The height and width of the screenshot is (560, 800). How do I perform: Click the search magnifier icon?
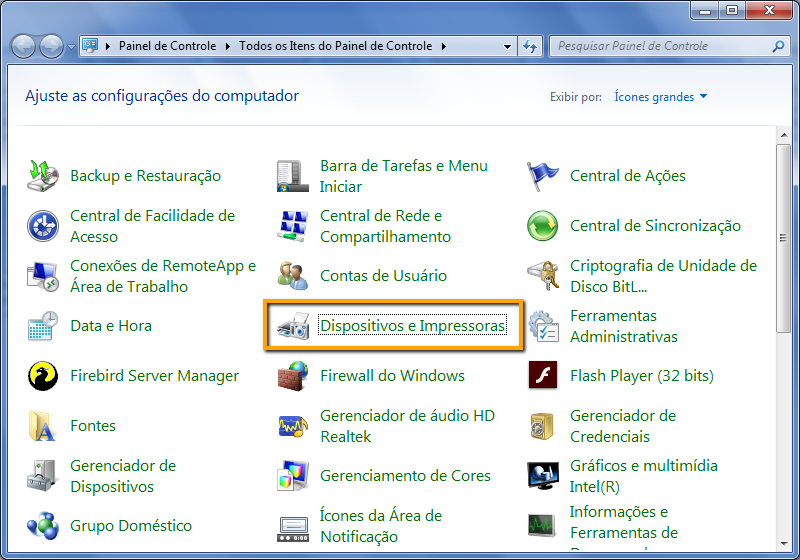pyautogui.click(x=778, y=46)
